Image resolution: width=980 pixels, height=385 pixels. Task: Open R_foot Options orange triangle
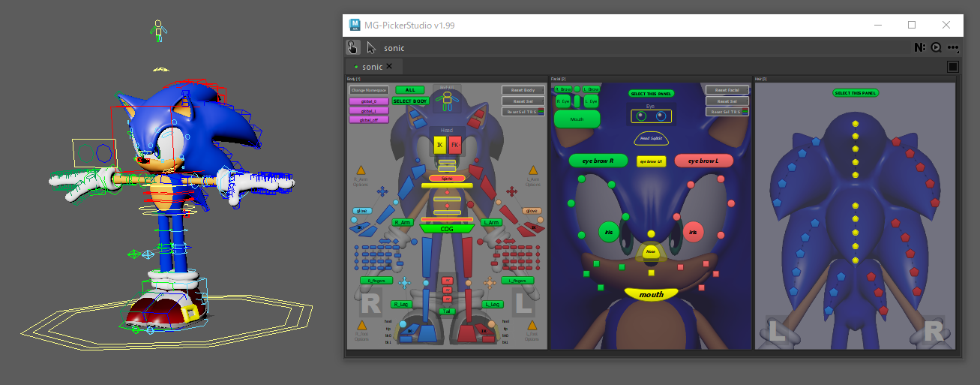click(x=361, y=325)
